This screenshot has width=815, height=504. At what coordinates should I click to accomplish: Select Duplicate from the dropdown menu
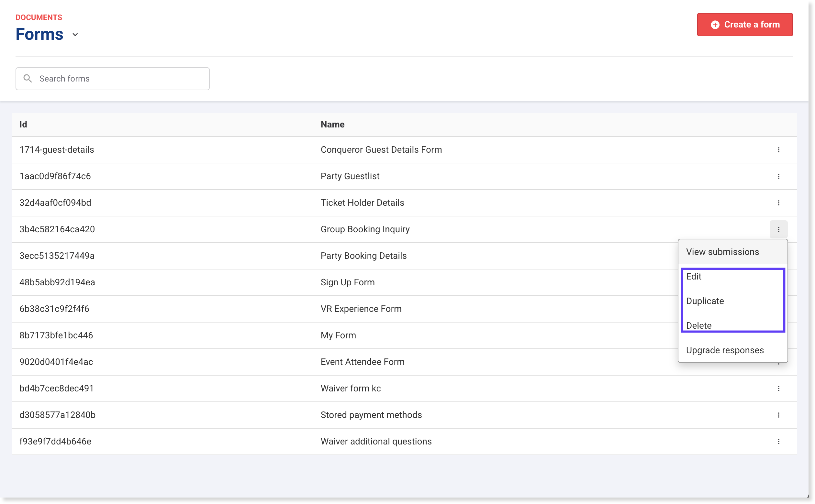click(x=705, y=301)
